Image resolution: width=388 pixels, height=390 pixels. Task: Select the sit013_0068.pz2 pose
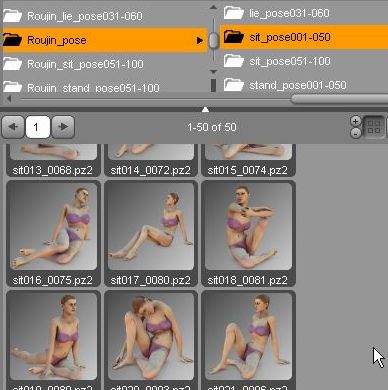pyautogui.click(x=53, y=160)
